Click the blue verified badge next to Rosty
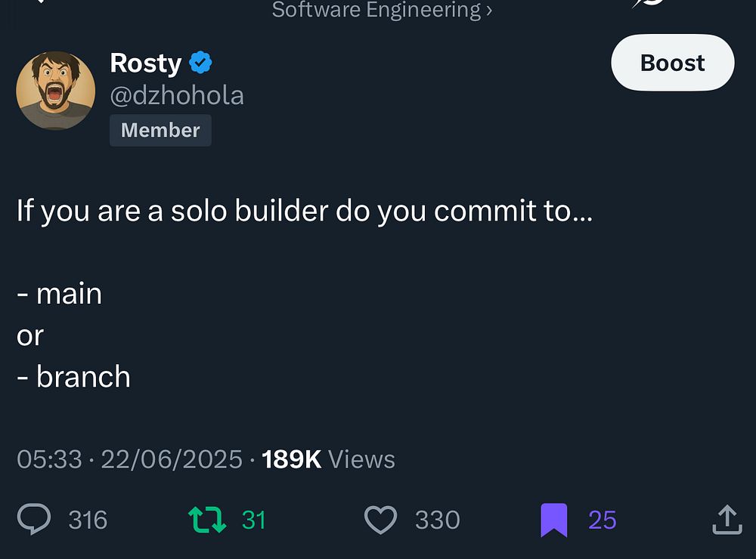Viewport: 756px width, 559px height. [x=200, y=63]
